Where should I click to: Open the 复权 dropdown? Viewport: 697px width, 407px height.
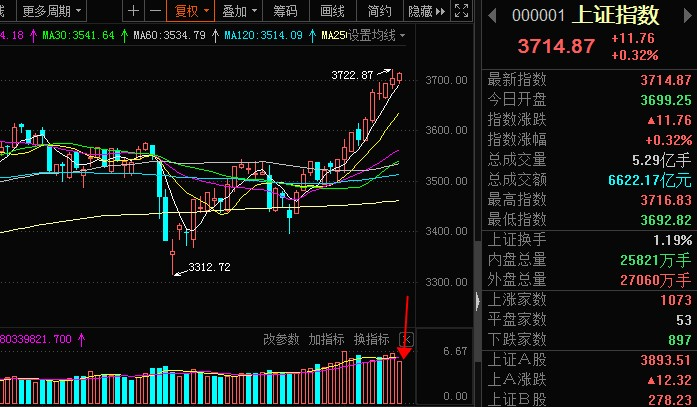click(x=192, y=11)
